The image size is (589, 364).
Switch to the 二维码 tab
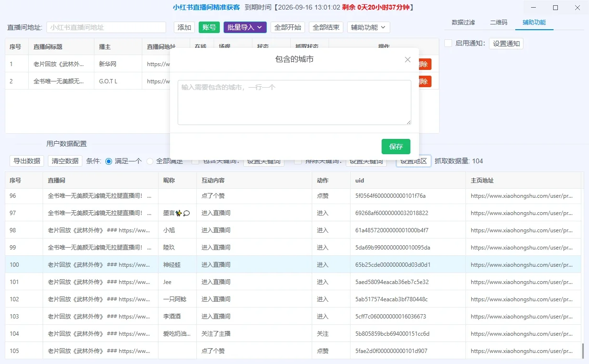point(498,23)
